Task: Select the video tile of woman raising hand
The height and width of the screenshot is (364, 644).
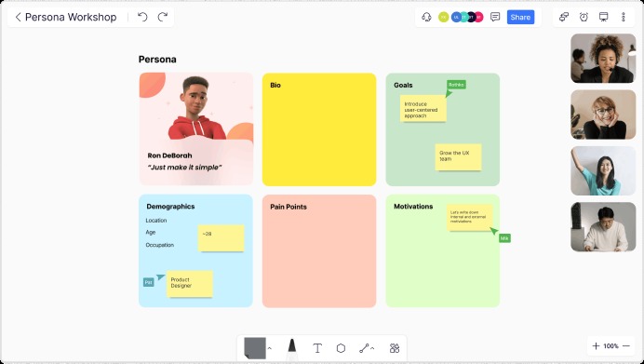Action: click(603, 171)
